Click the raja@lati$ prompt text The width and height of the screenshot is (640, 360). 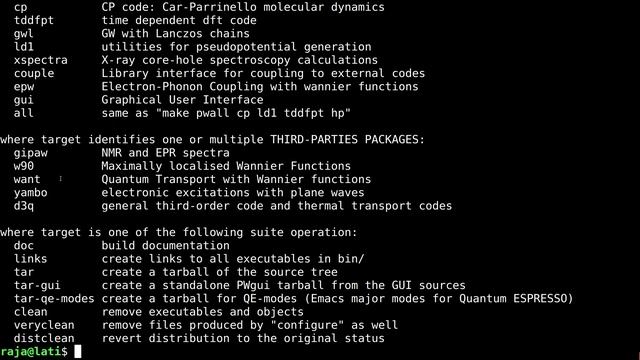(x=34, y=351)
